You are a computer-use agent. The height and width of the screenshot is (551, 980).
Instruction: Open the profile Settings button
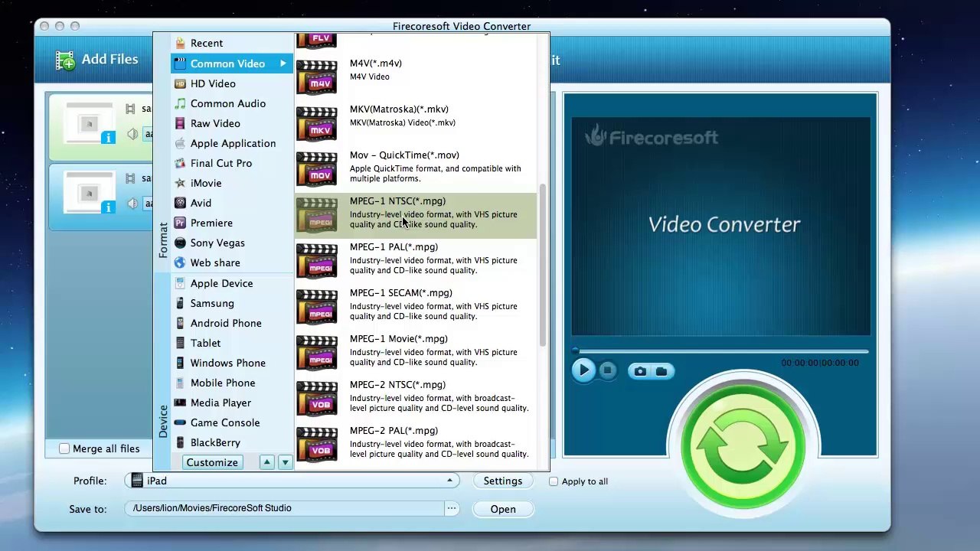(503, 481)
